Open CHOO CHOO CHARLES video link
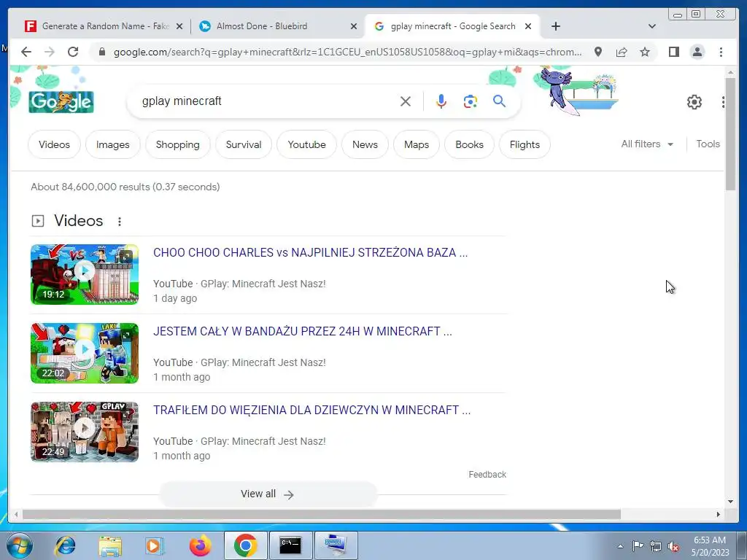 [x=310, y=252]
